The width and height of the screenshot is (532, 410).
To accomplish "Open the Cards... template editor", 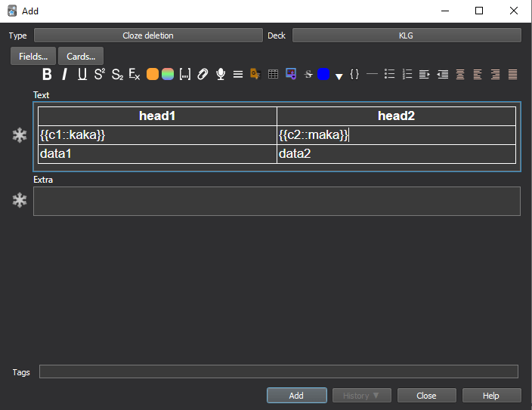I will click(x=81, y=56).
